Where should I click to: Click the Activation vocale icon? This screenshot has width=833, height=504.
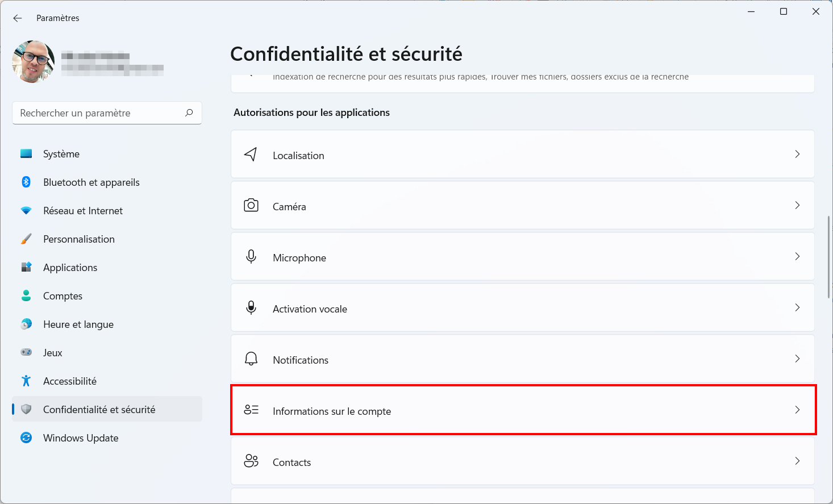[x=251, y=308]
